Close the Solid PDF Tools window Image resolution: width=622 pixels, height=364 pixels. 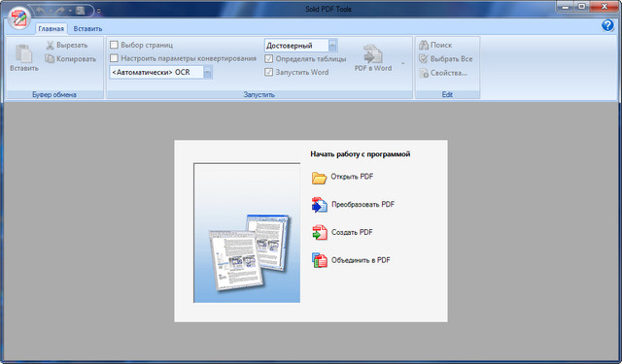click(x=605, y=7)
